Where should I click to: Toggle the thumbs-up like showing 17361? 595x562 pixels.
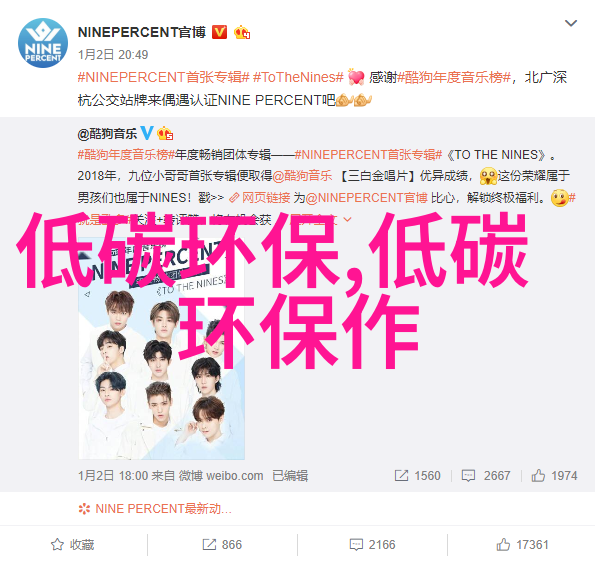click(x=522, y=545)
